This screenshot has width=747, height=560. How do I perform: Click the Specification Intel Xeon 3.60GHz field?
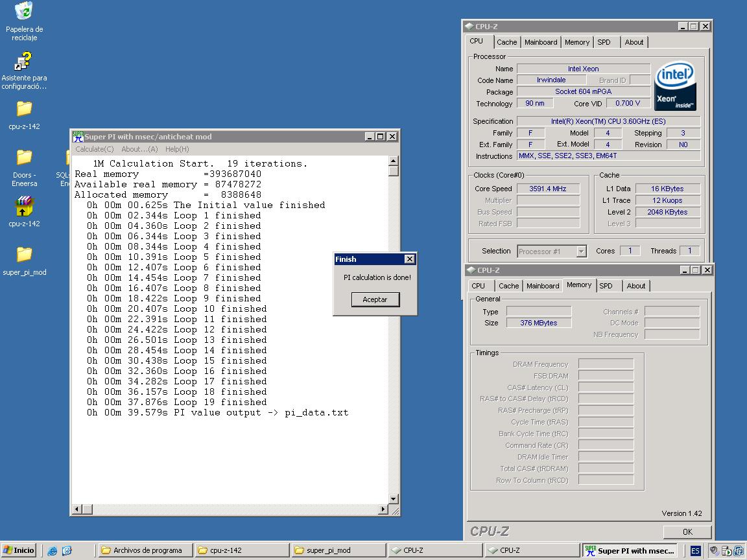(608, 121)
